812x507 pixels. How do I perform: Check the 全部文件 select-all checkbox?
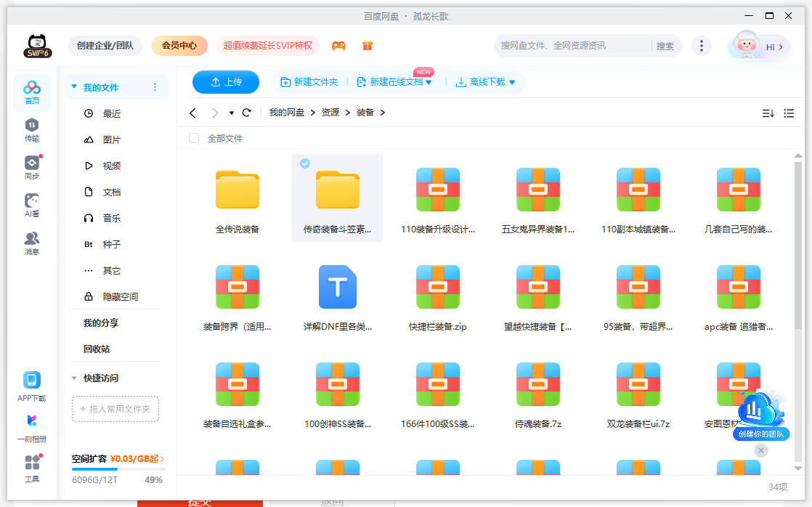[194, 138]
